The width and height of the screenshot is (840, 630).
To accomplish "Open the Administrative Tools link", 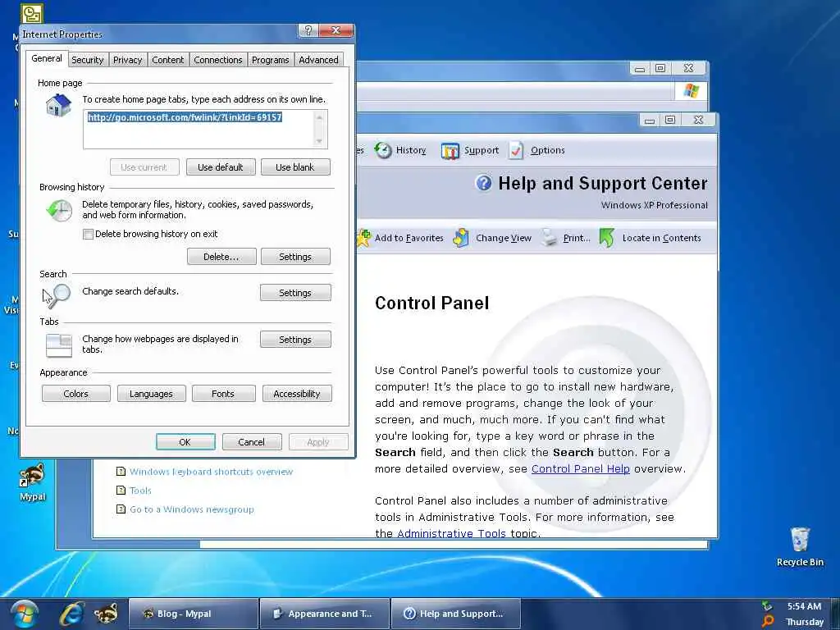I will (451, 533).
